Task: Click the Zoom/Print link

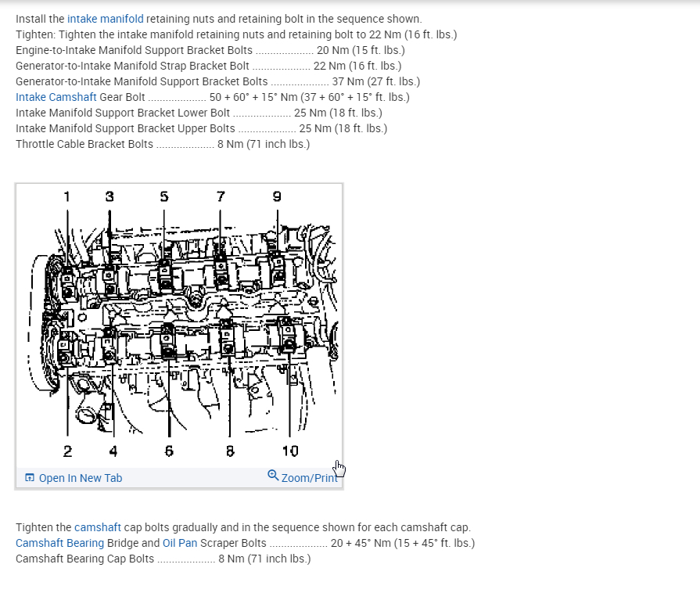Action: pos(310,478)
